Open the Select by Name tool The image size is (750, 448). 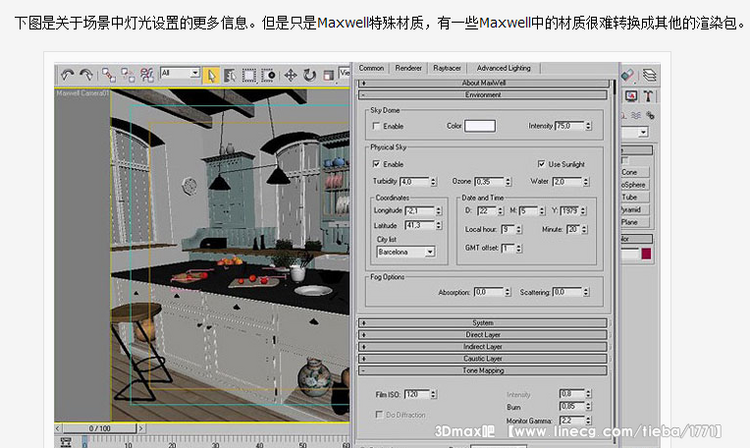tap(230, 74)
